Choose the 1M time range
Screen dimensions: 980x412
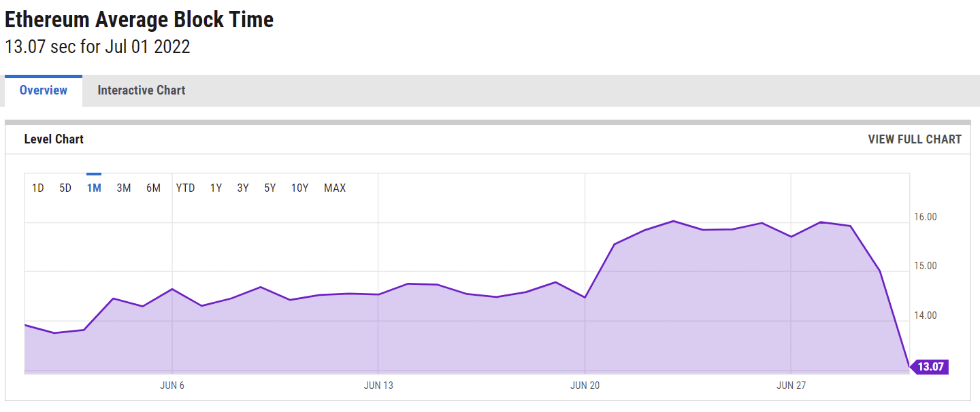click(x=94, y=188)
